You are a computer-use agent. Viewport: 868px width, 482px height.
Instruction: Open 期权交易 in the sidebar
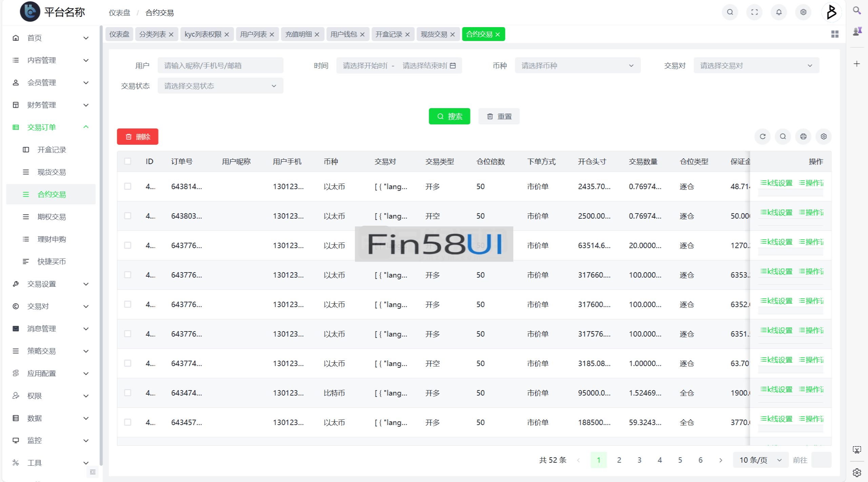(52, 217)
